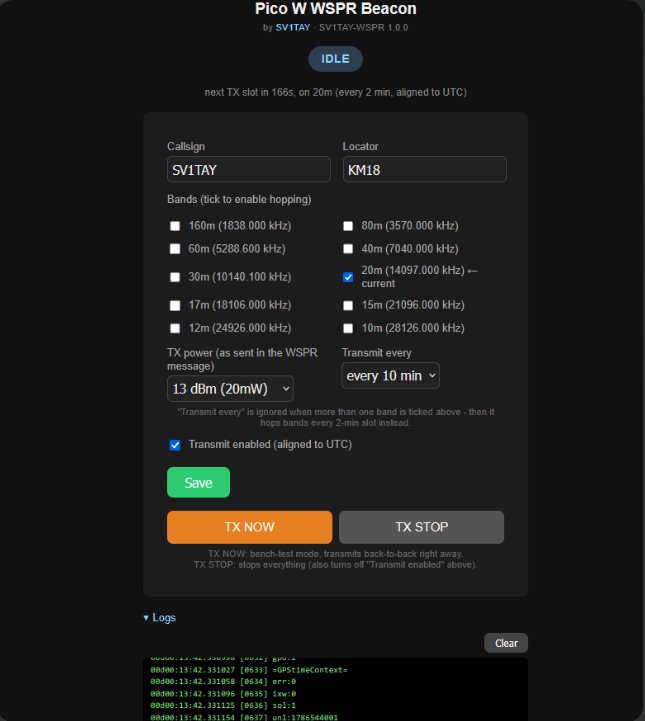Screen dimensions: 645x721
Task: Enable hopping on 40m (7040.000 kHz)
Action: [x=348, y=249]
